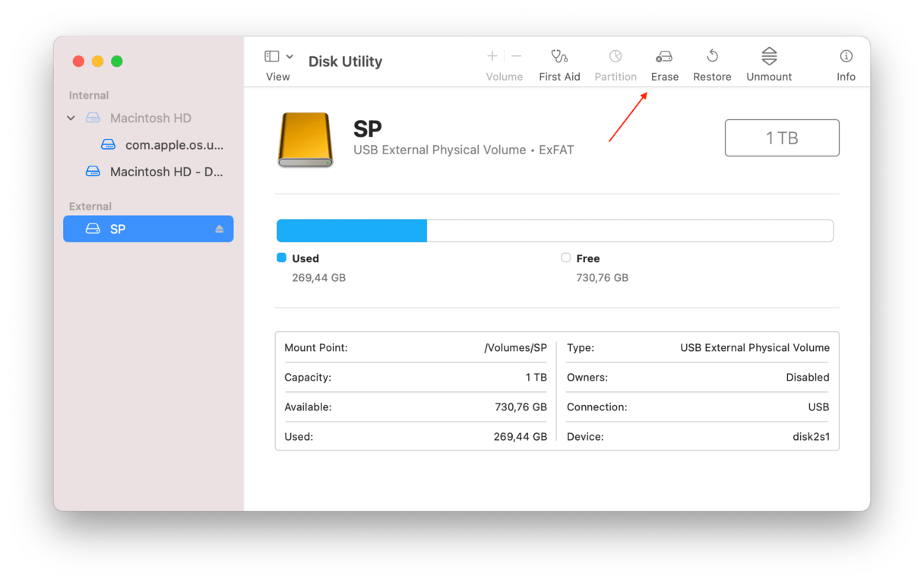Open the Partition tool

615,61
